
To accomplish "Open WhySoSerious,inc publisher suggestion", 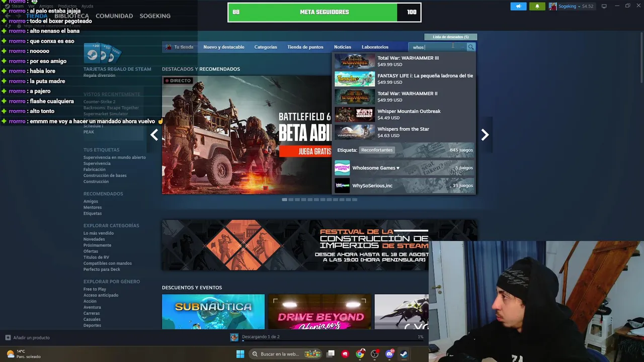I will tap(404, 186).
